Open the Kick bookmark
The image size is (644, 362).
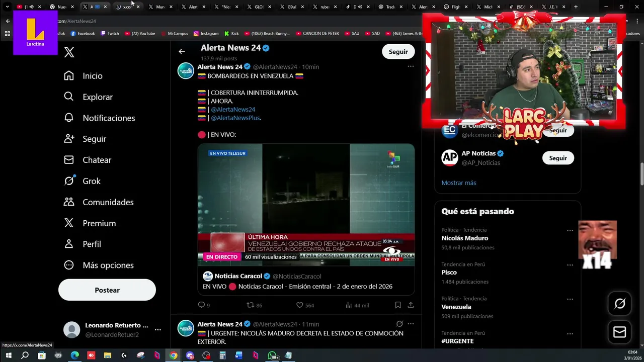coord(231,34)
